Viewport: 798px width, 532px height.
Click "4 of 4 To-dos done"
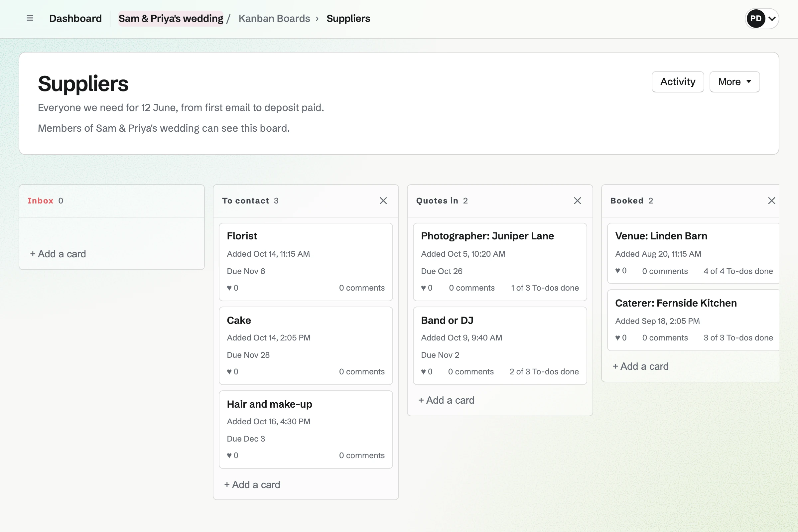click(x=738, y=271)
